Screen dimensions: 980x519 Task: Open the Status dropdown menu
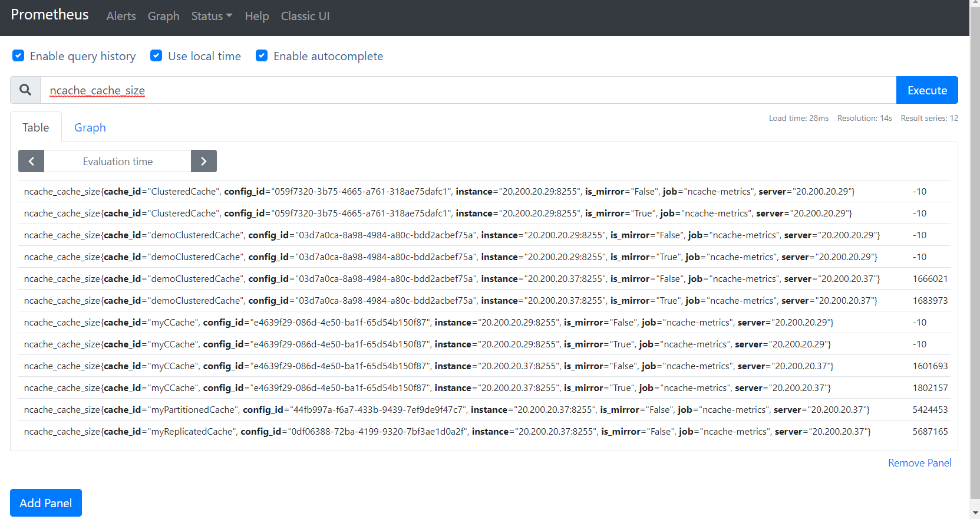click(212, 16)
